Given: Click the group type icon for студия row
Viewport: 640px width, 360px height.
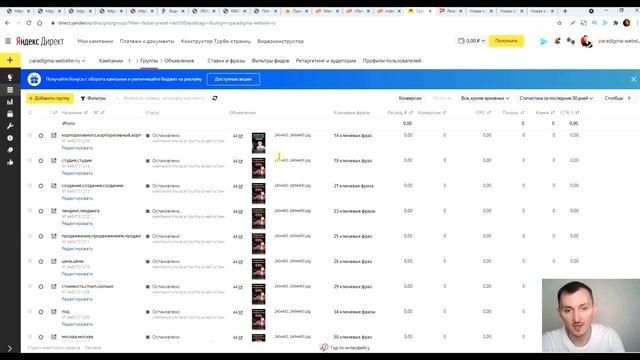Looking at the screenshot, I should [53, 160].
